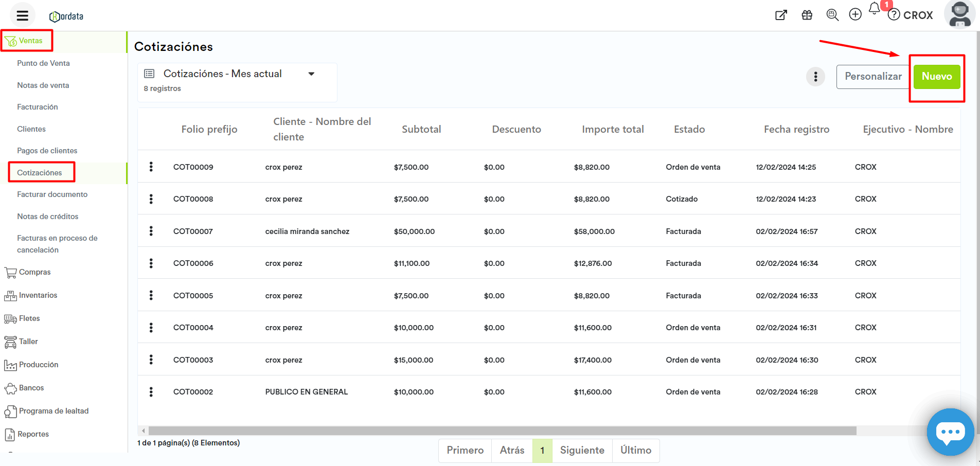Open the blue chat bubble widget
The width and height of the screenshot is (980, 466).
click(950, 432)
